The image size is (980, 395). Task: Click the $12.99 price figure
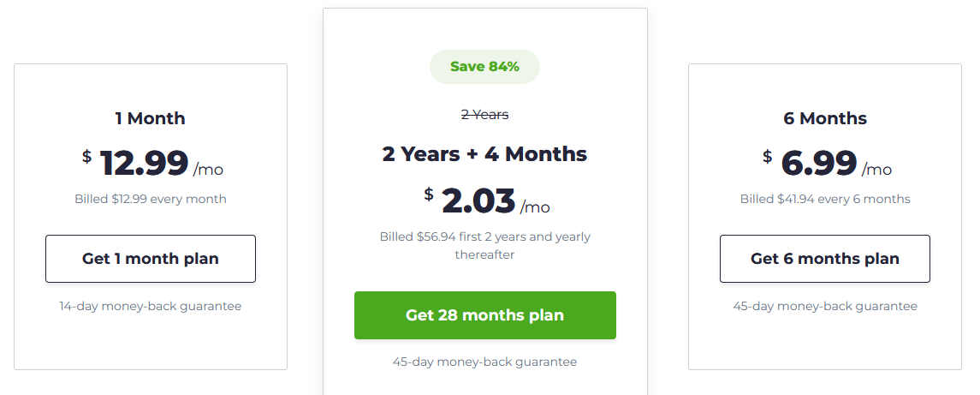135,163
